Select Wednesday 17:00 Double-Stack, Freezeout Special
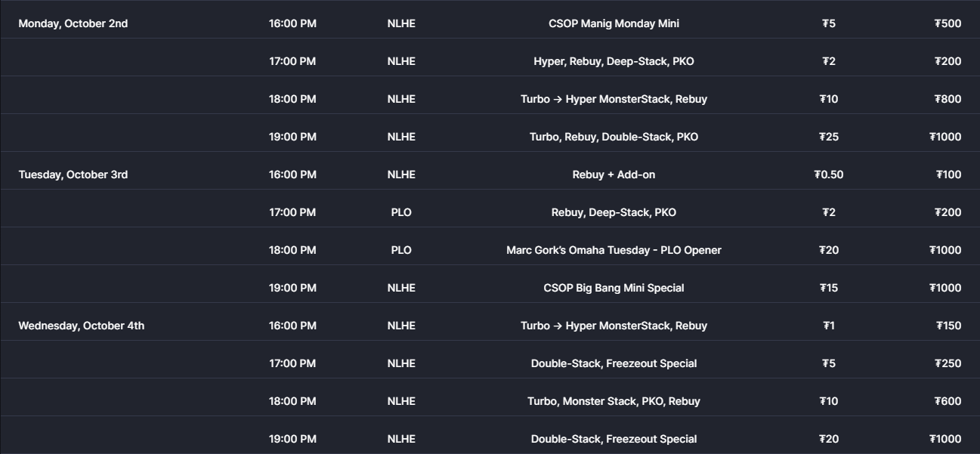 (614, 363)
